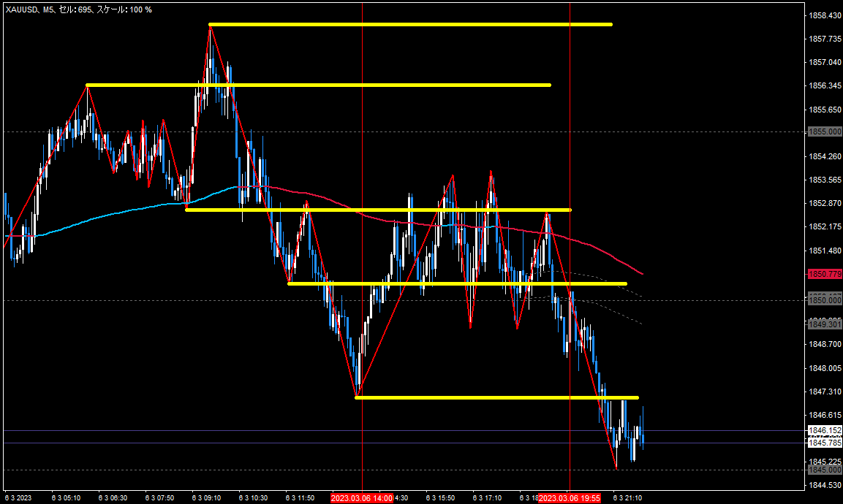Click the red price tag 1850.779
Image resolution: width=843 pixels, height=504 pixels.
coord(825,274)
